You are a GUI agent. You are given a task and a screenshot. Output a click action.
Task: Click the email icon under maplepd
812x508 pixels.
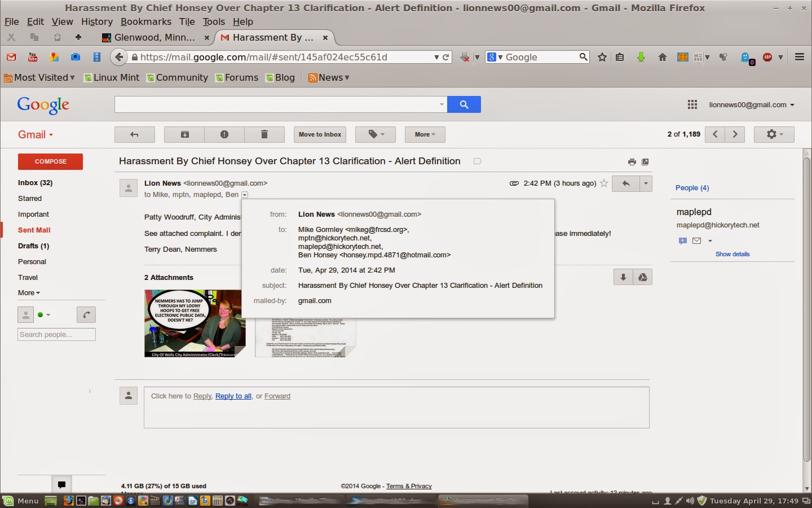tap(697, 240)
